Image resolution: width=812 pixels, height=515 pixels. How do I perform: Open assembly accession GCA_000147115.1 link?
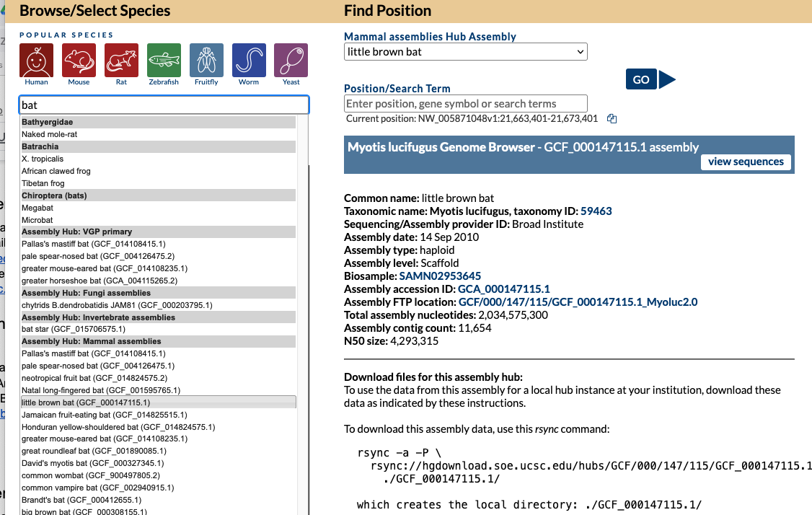click(x=504, y=289)
